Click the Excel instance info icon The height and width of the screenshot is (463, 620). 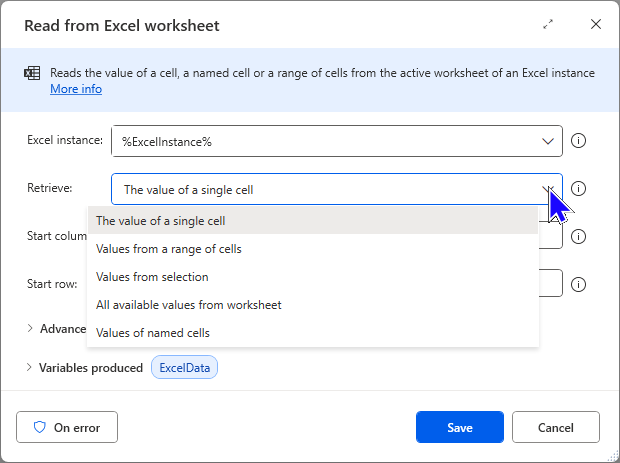coord(578,141)
